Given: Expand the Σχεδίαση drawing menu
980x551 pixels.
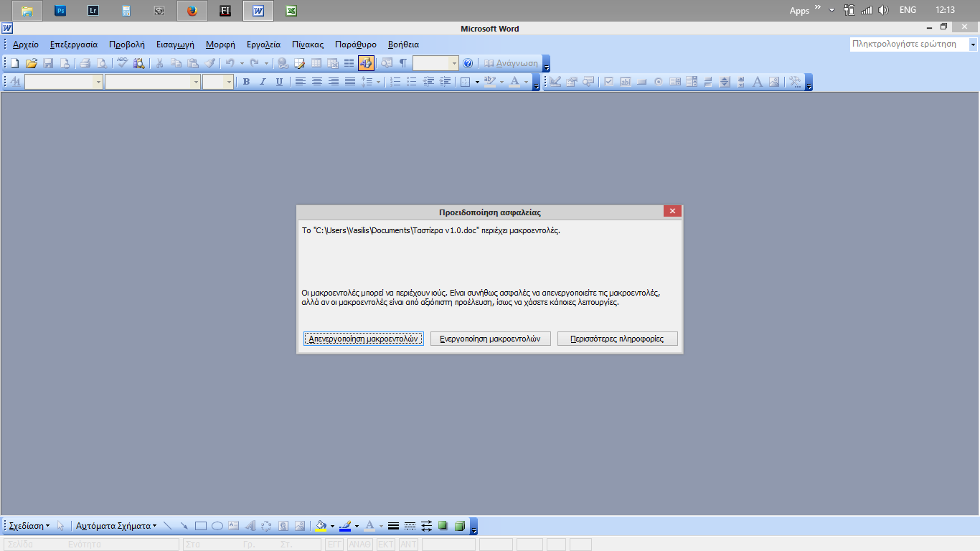Looking at the screenshot, I should pyautogui.click(x=29, y=526).
